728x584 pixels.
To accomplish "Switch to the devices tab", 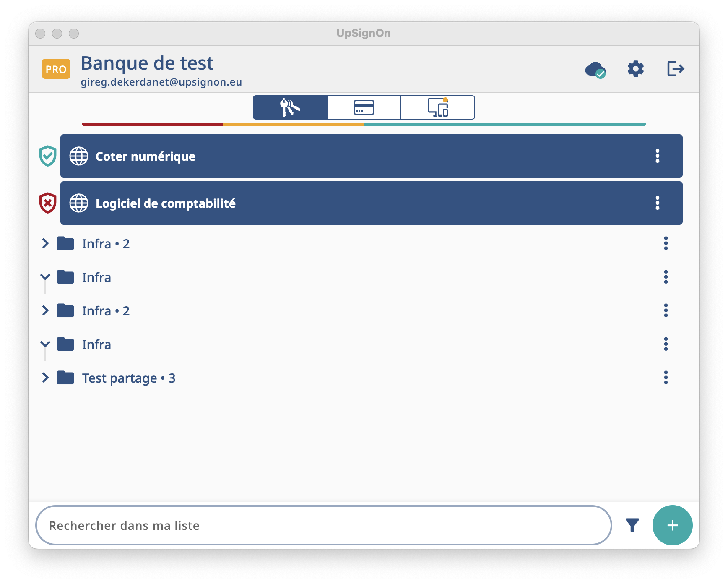I will (438, 107).
